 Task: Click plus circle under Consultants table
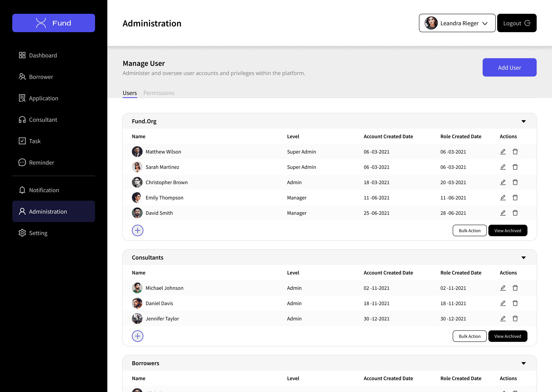pyautogui.click(x=137, y=336)
